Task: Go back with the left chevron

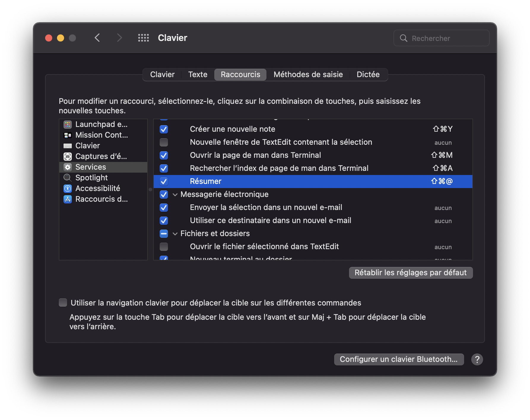Action: coord(97,38)
